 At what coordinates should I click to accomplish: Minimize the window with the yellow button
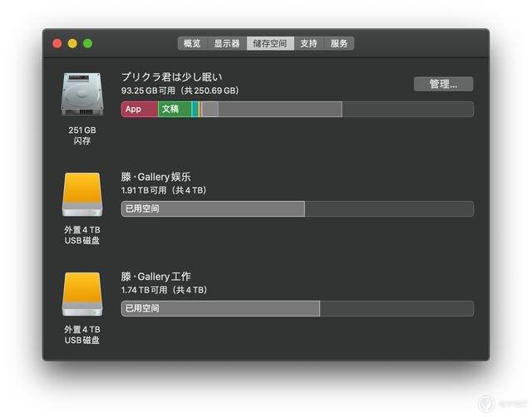(x=72, y=43)
